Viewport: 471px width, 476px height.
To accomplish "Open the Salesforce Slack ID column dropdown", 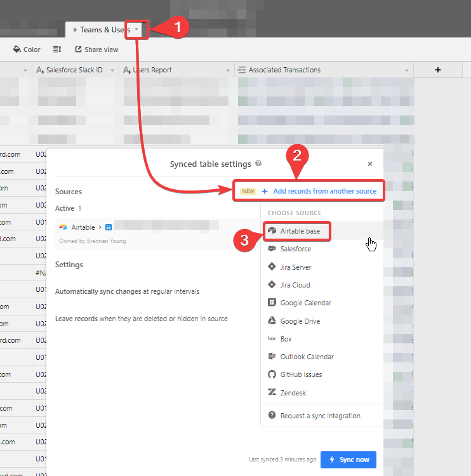I will coord(112,70).
